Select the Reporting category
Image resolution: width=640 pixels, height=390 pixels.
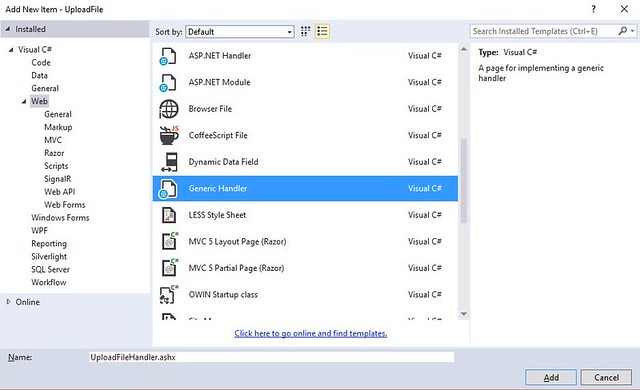[x=49, y=244]
